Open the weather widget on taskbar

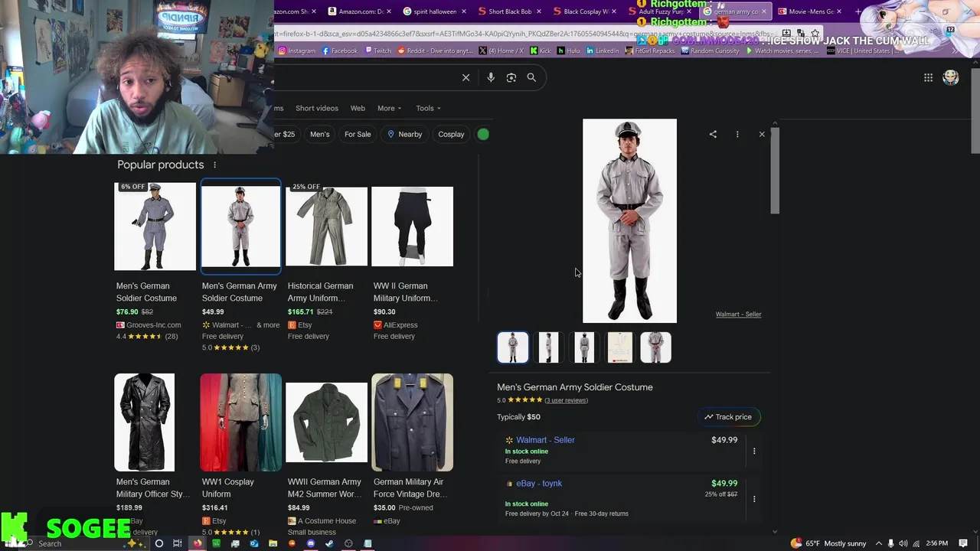click(828, 543)
